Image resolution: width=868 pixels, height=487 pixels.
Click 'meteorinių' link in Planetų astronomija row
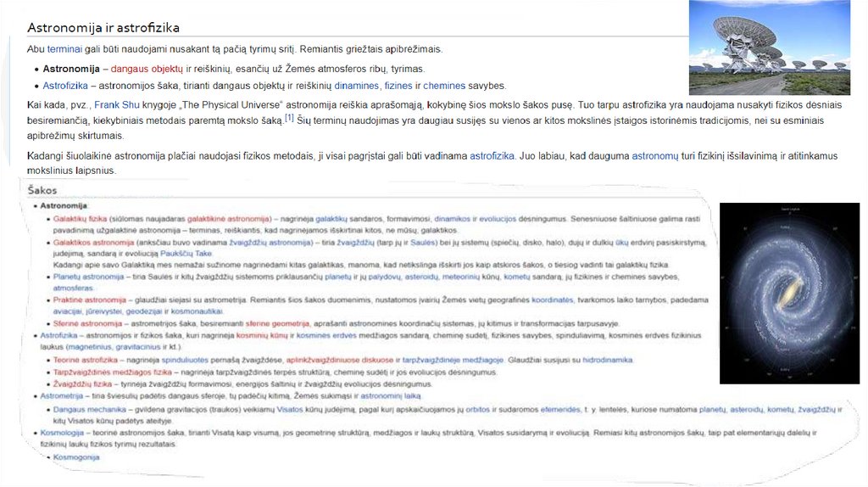pyautogui.click(x=460, y=277)
